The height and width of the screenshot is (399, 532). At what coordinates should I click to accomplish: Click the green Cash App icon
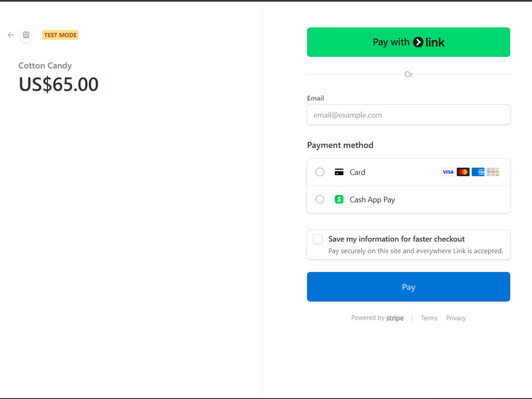coord(339,199)
